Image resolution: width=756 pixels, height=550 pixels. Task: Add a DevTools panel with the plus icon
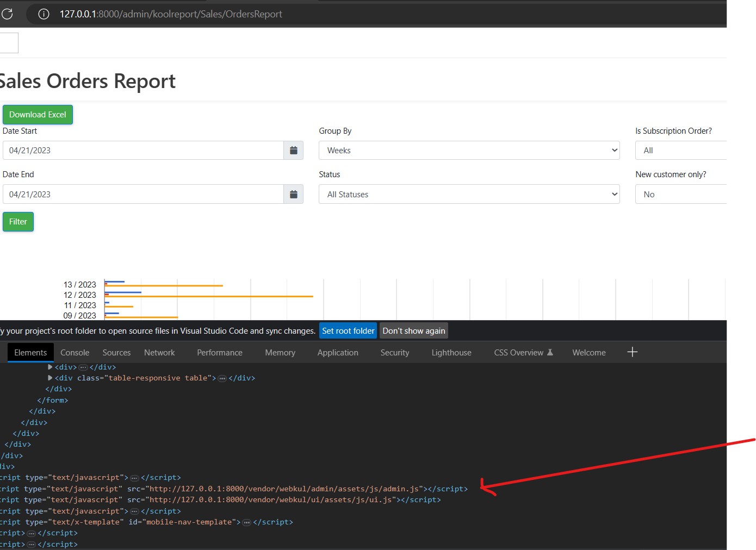click(632, 352)
